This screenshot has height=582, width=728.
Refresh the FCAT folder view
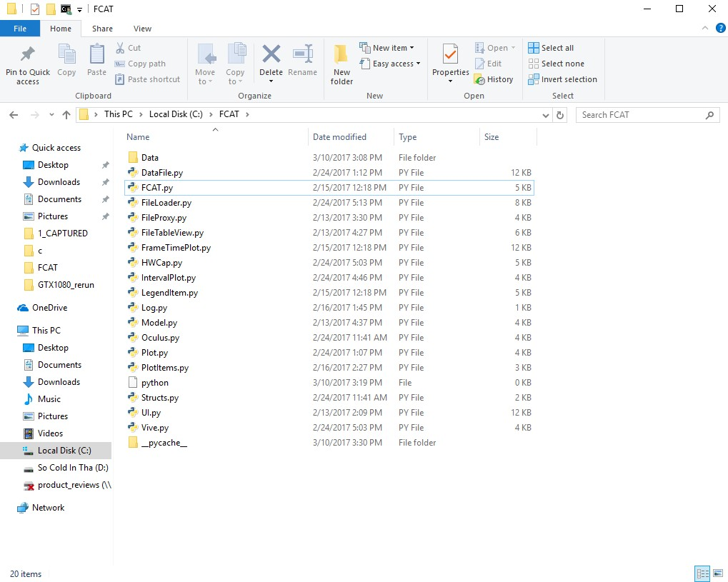click(560, 115)
